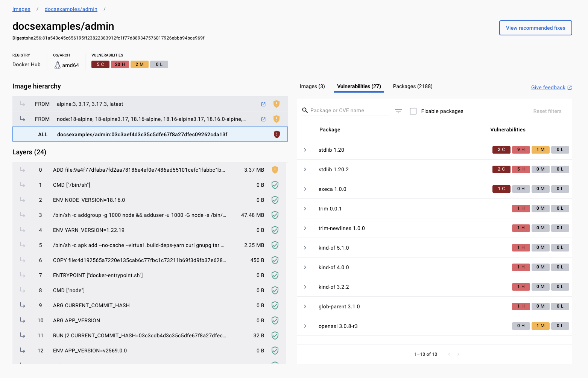Click green shield on ARG CURRENT_COMMIT_HASH layer
The height and width of the screenshot is (378, 588).
tap(275, 305)
